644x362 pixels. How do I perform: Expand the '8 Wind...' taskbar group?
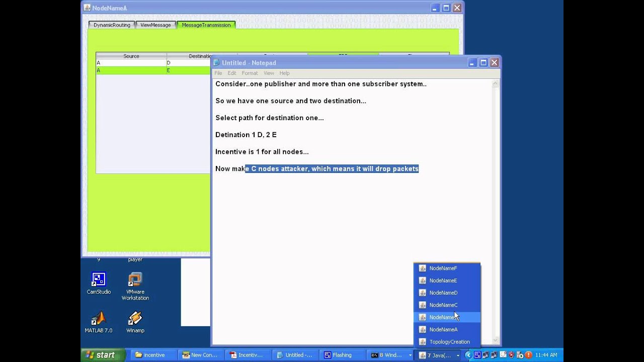(x=390, y=355)
